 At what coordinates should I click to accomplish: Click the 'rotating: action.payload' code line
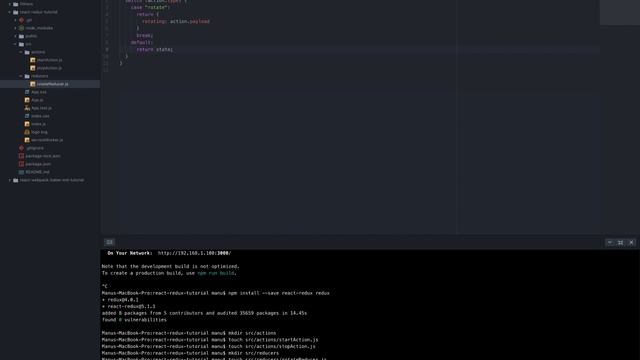click(x=176, y=21)
